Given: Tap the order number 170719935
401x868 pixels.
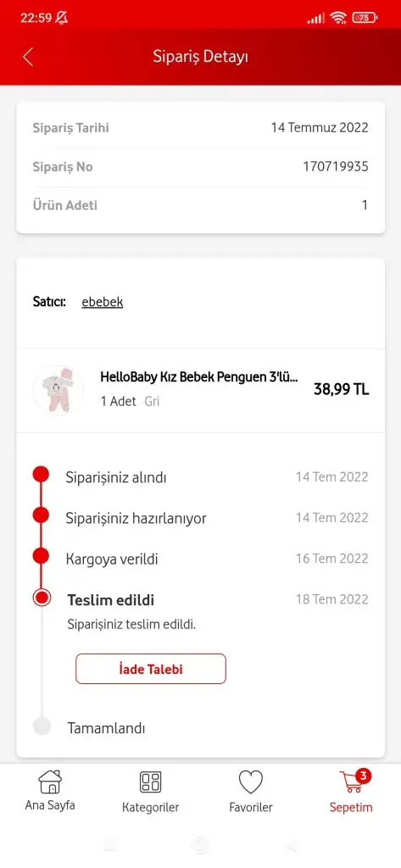Looking at the screenshot, I should [336, 167].
